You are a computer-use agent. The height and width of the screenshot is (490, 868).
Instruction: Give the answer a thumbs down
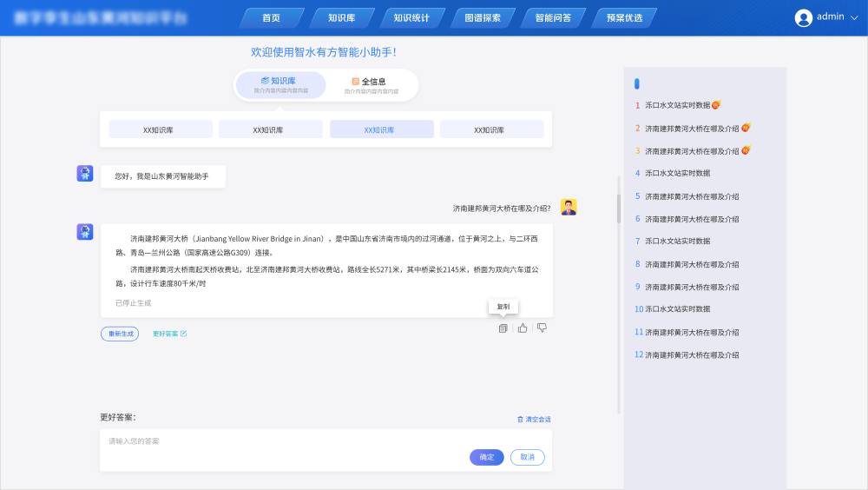pos(542,328)
